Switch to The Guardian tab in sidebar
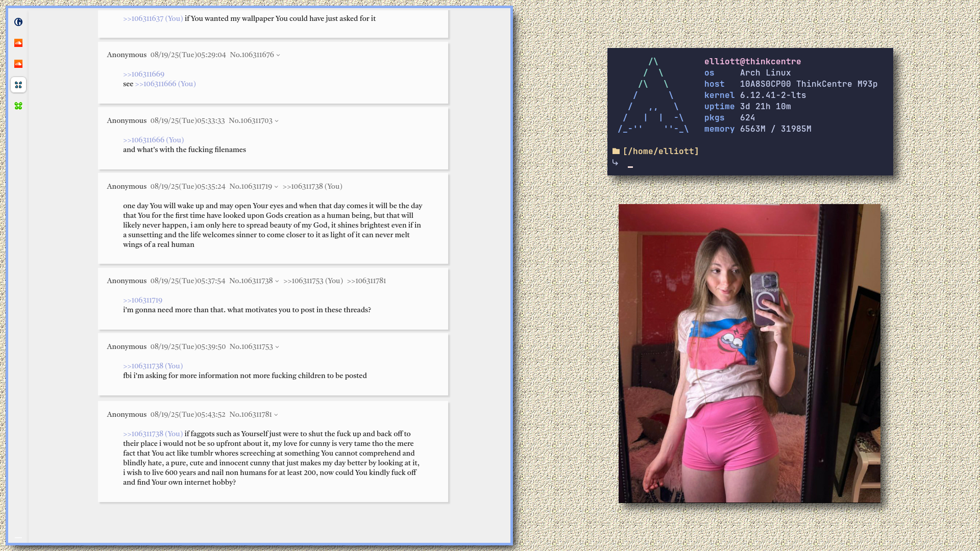This screenshot has width=980, height=551. click(x=18, y=22)
